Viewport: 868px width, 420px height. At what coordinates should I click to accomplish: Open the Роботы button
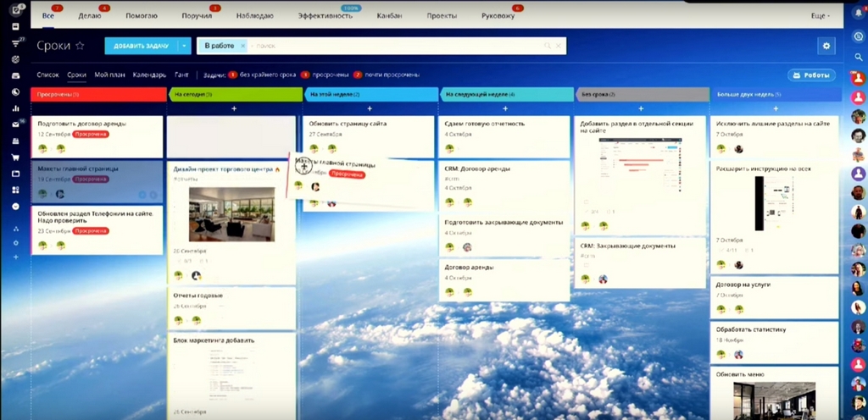pyautogui.click(x=811, y=75)
